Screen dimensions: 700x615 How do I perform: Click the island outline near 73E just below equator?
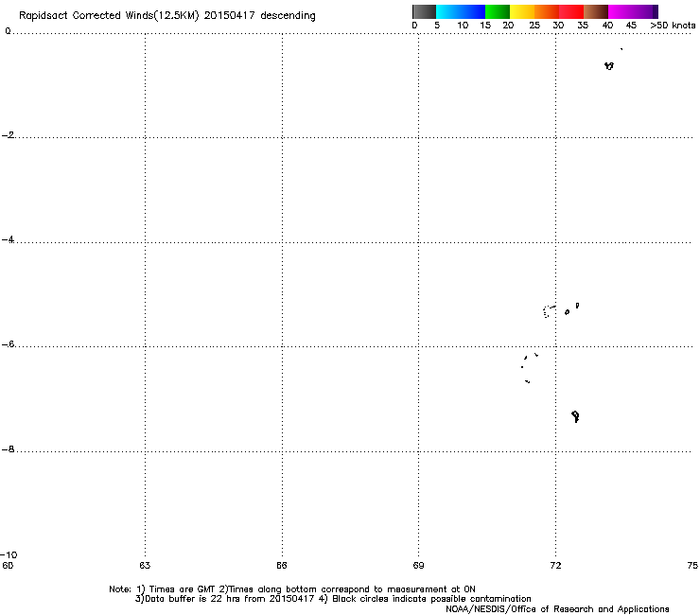click(x=609, y=66)
